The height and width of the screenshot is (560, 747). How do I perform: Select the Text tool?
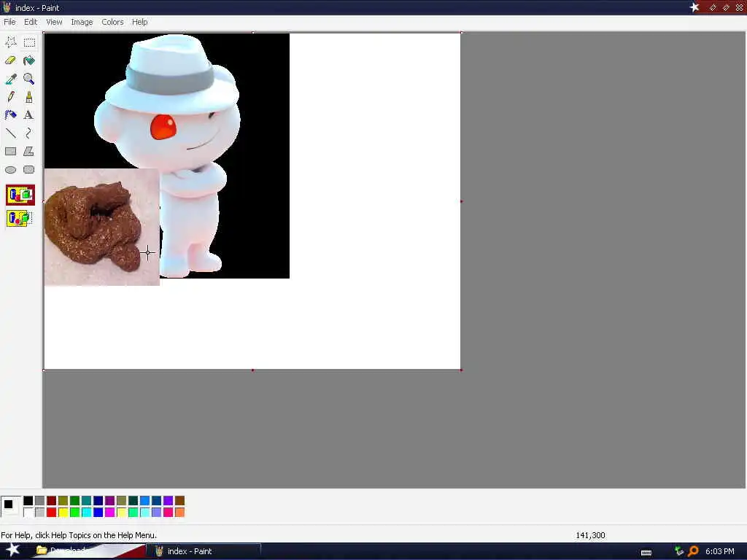click(29, 114)
